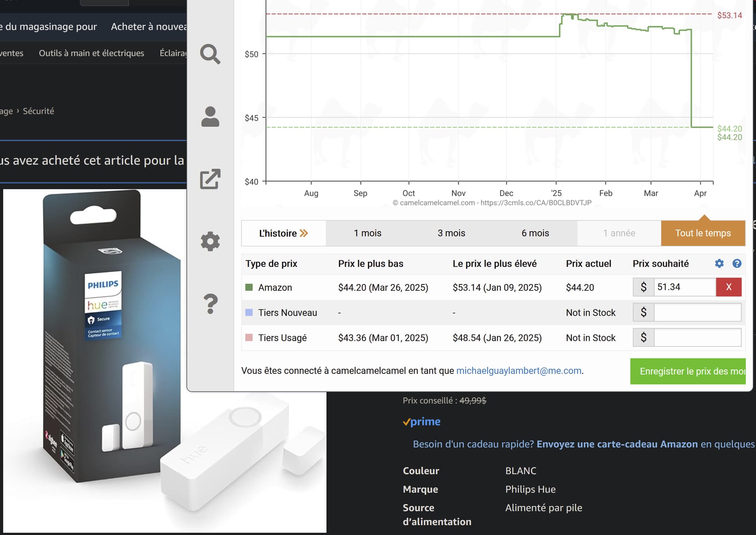This screenshot has width=756, height=535.
Task: Select the Tout le temps tab
Action: click(x=703, y=233)
